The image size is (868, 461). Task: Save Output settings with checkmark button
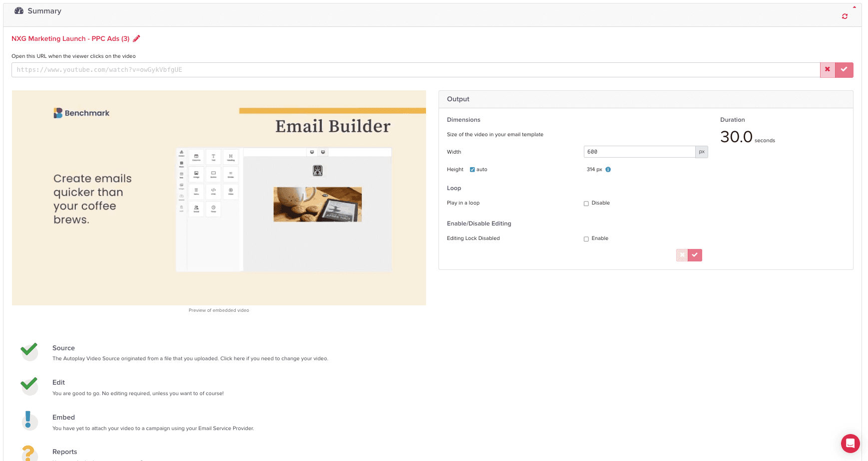tap(695, 255)
